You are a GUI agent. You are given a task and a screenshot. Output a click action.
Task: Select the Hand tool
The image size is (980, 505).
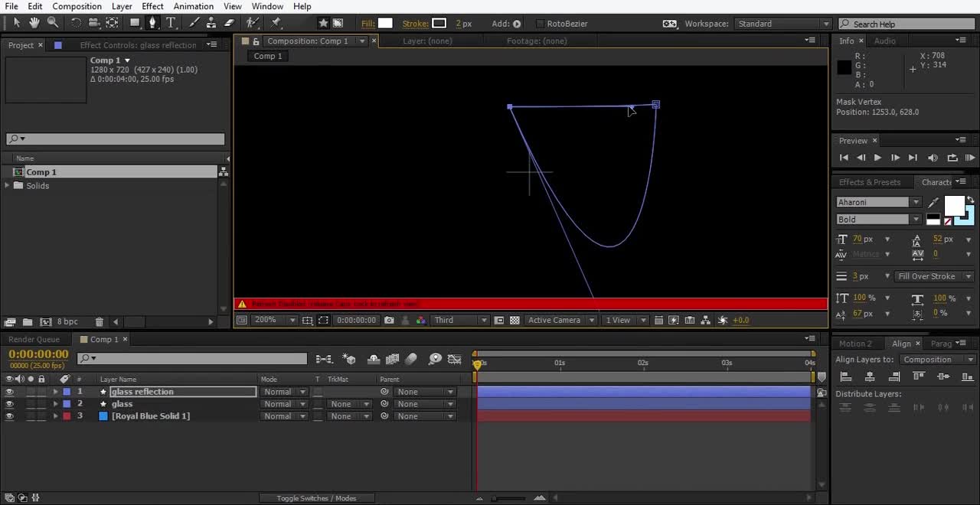point(34,23)
